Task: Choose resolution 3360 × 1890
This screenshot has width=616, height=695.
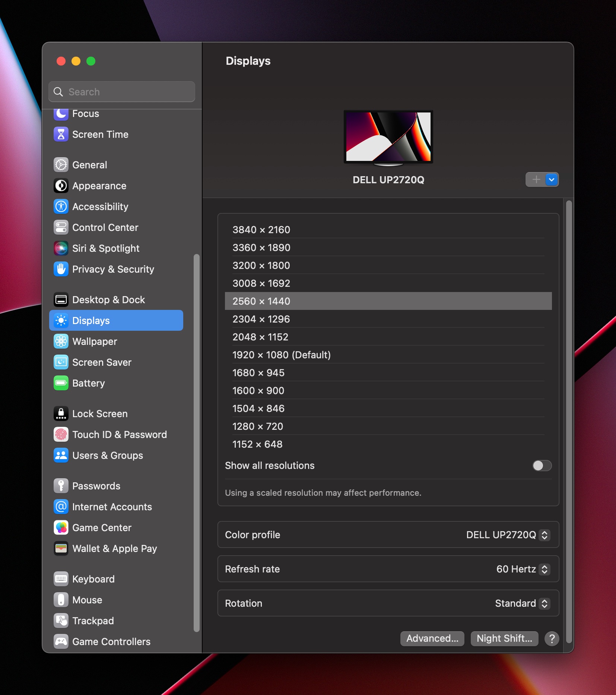Action: pyautogui.click(x=388, y=248)
